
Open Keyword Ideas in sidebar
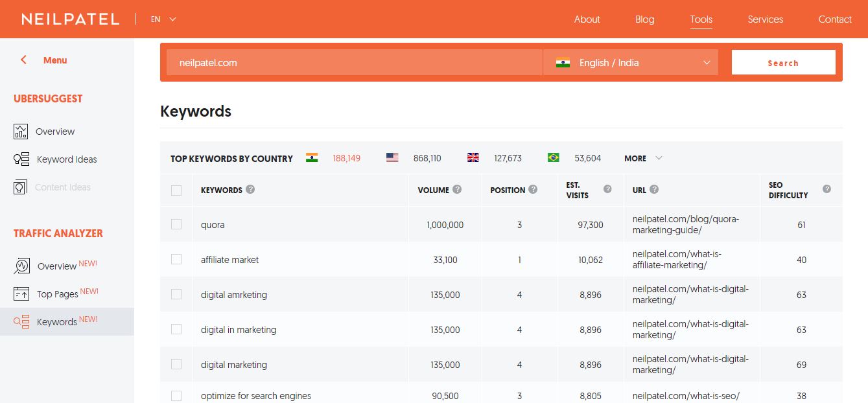(67, 159)
